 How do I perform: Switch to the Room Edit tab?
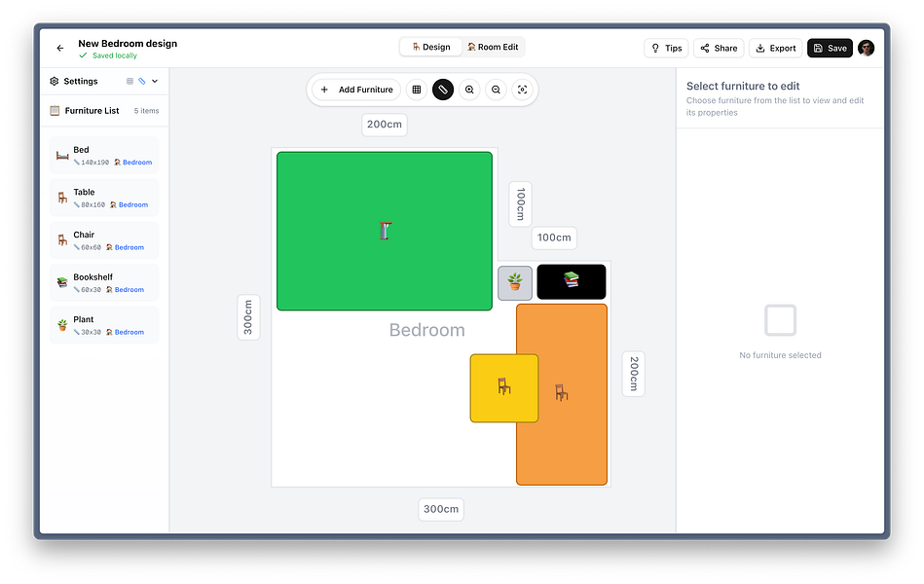pyautogui.click(x=493, y=47)
